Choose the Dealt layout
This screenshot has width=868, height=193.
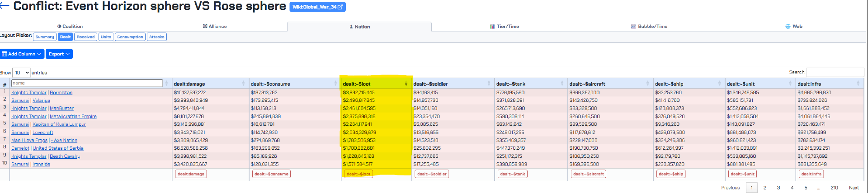point(66,37)
